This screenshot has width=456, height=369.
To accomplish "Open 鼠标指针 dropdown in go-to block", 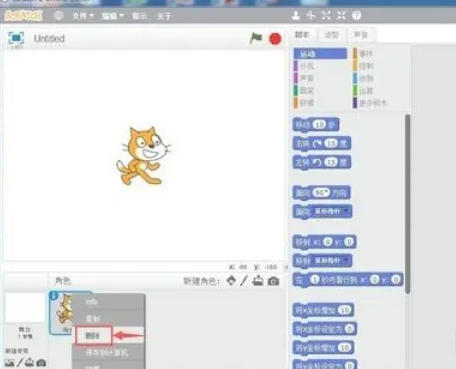I will point(331,260).
